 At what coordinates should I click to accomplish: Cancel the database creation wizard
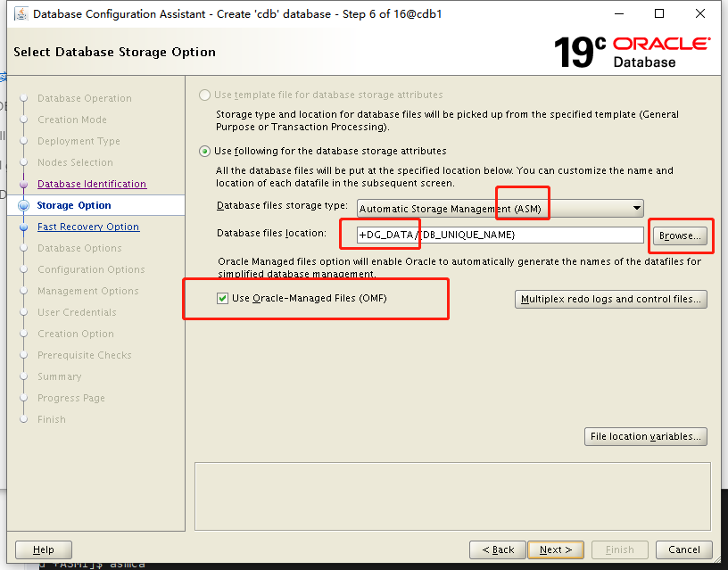[x=684, y=550]
